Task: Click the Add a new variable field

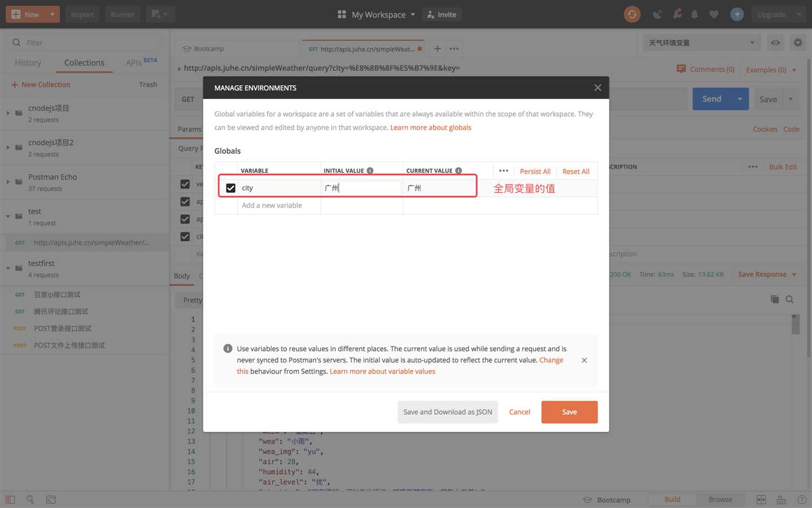Action: coord(279,205)
